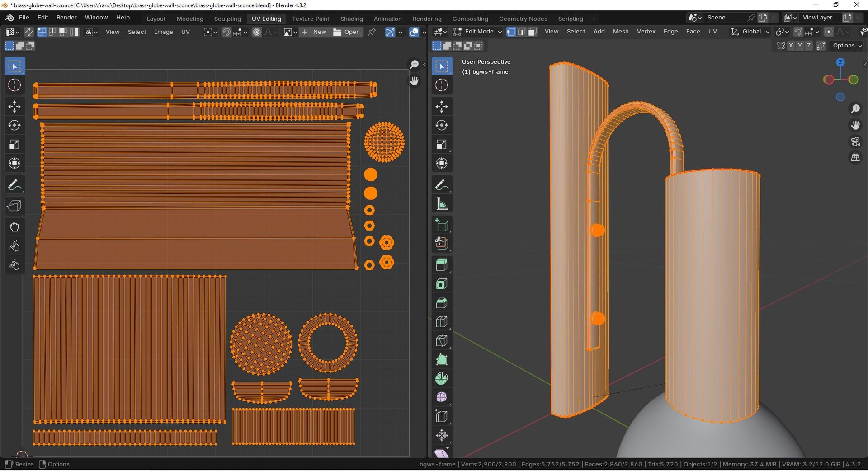Enable UV edge selection mode
The width and height of the screenshot is (868, 471).
[x=52, y=32]
